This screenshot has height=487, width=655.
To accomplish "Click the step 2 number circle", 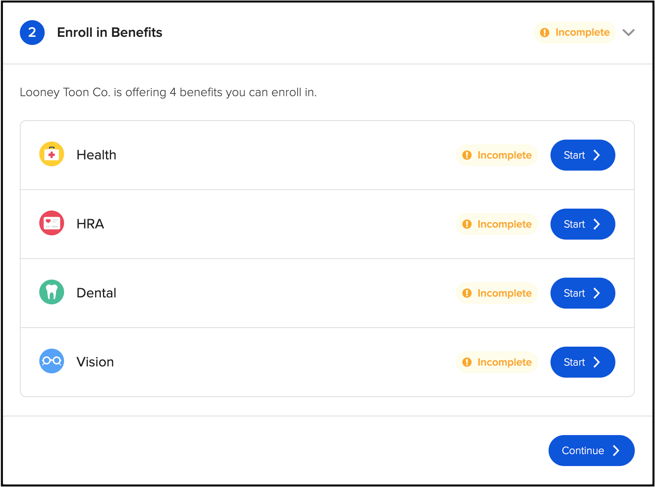I will click(x=32, y=33).
